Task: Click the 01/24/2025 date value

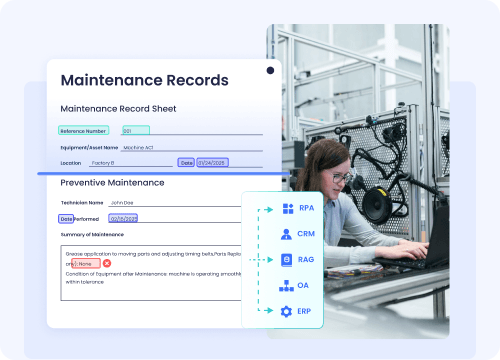Action: [x=213, y=163]
